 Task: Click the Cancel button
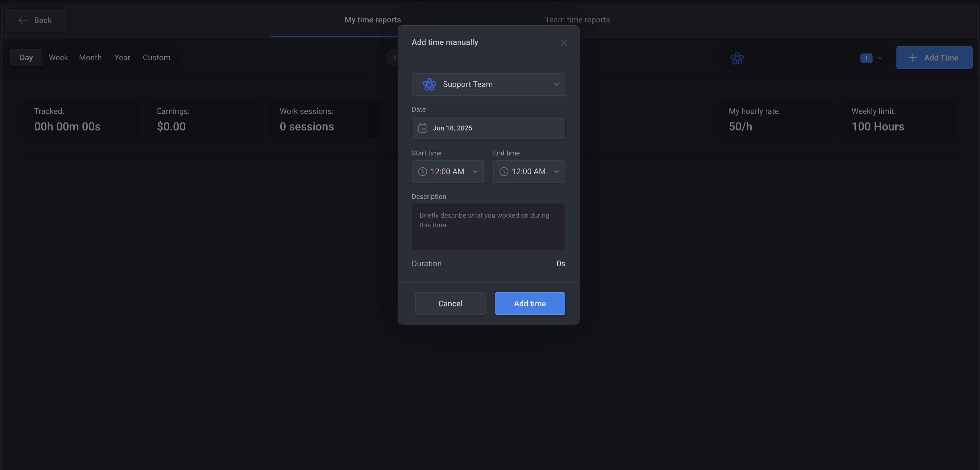coord(450,303)
